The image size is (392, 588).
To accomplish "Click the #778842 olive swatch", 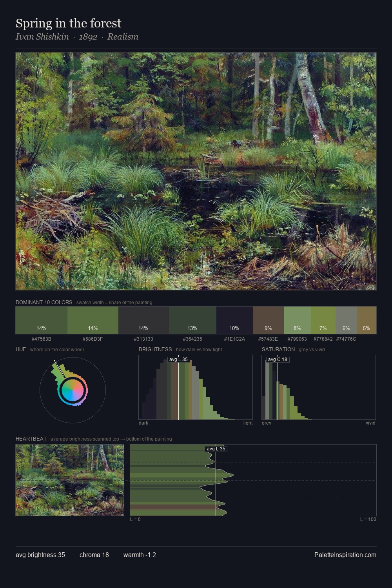I will click(323, 320).
